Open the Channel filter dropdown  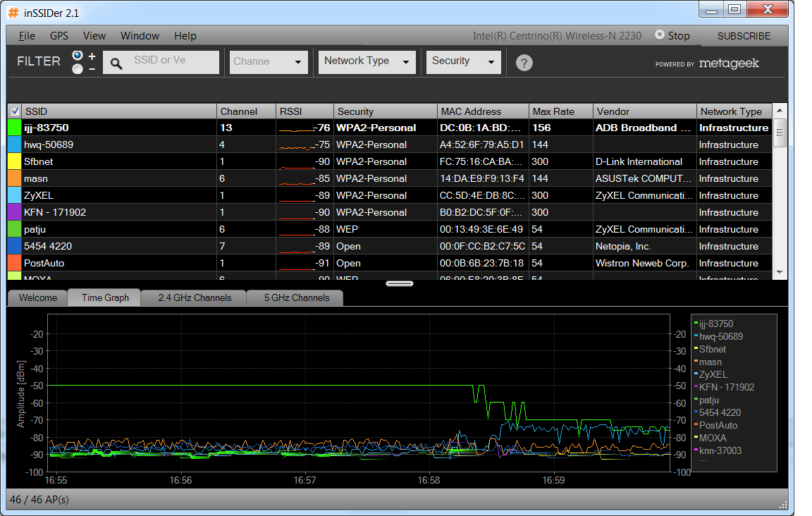pos(269,62)
